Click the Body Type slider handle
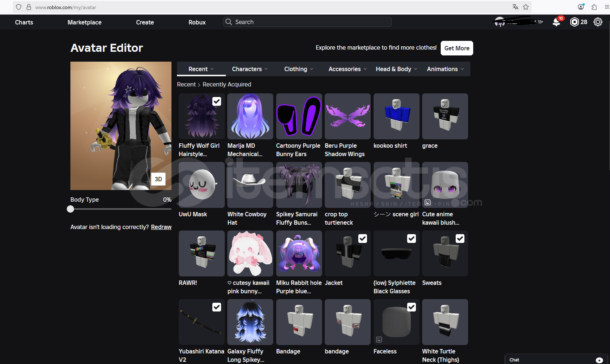The width and height of the screenshot is (610, 364). (x=70, y=209)
